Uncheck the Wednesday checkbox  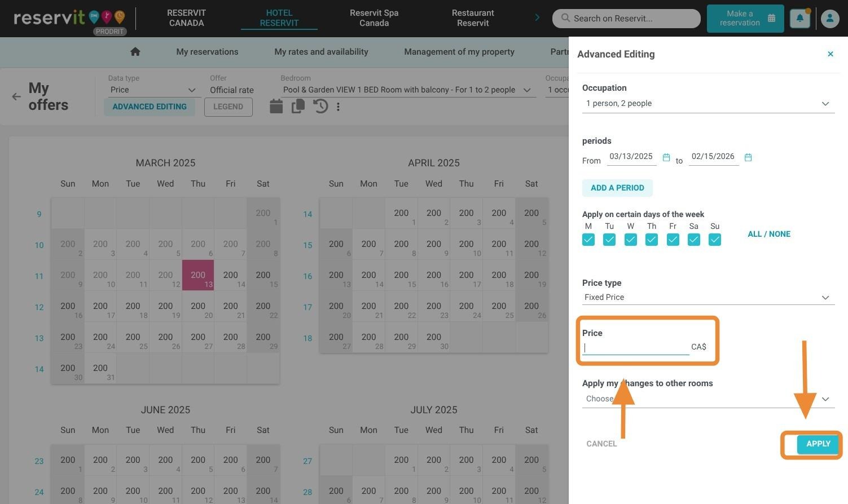(630, 240)
